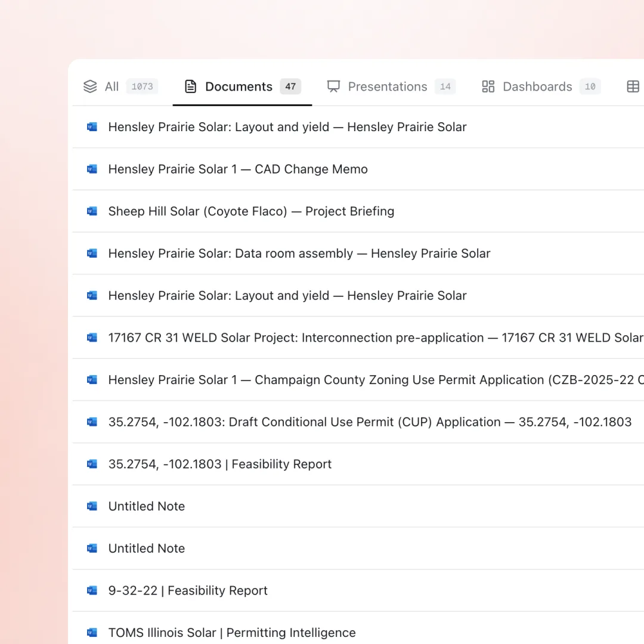
Task: Click Word icon beside 9-32-22 Feasibility Report
Action: [92, 590]
